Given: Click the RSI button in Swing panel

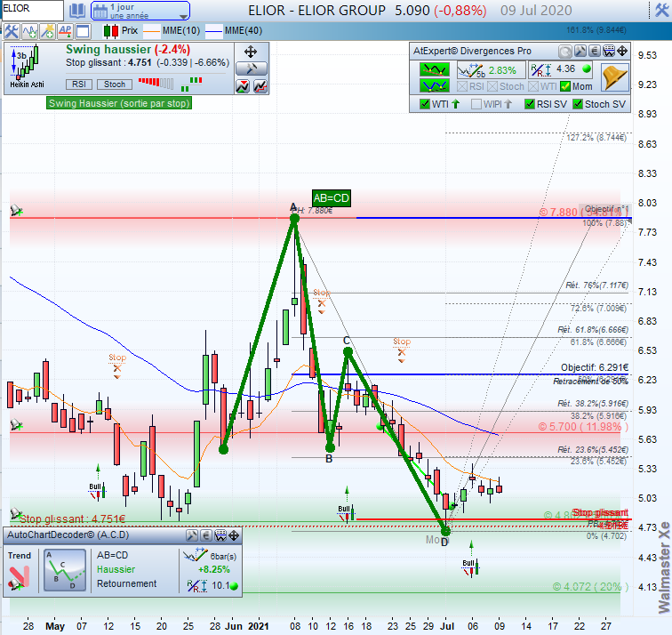Looking at the screenshot, I should pos(79,84).
